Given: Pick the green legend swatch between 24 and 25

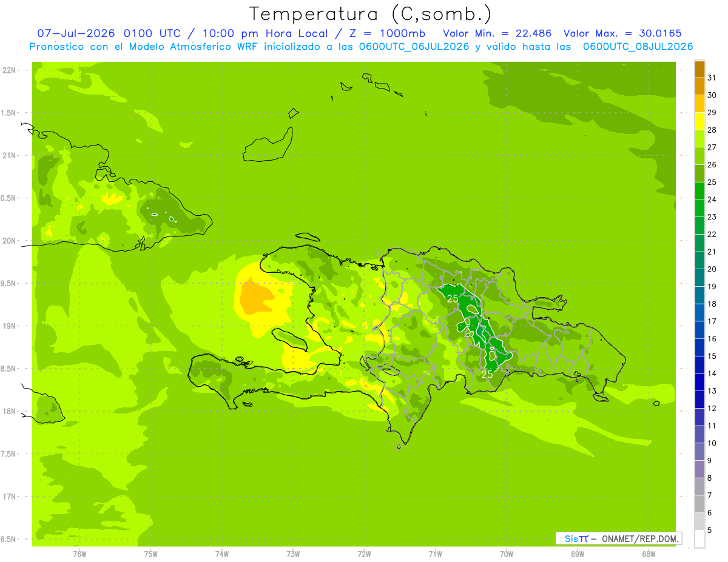Looking at the screenshot, I should click(x=699, y=191).
